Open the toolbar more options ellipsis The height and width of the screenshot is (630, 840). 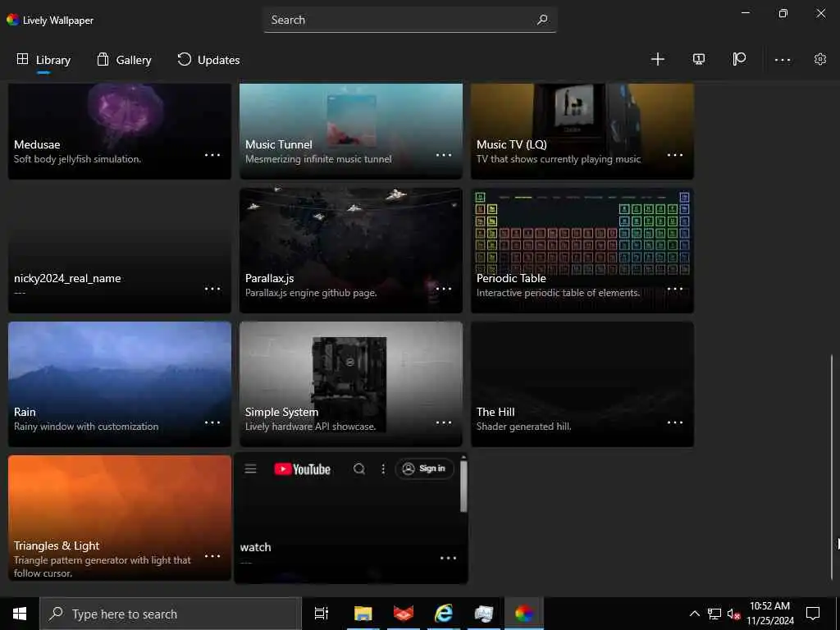tap(782, 60)
